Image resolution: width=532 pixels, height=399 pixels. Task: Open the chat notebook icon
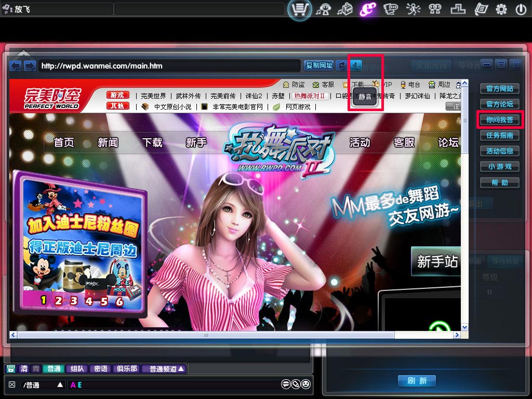(390, 9)
